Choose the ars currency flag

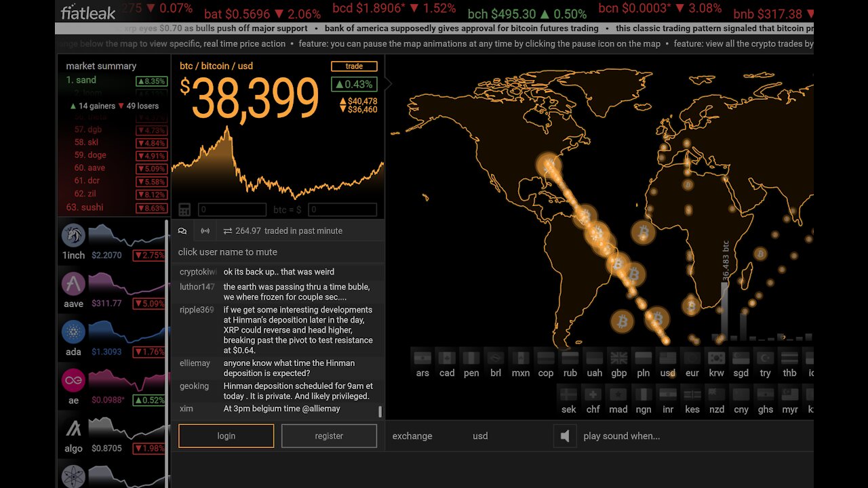coord(422,358)
